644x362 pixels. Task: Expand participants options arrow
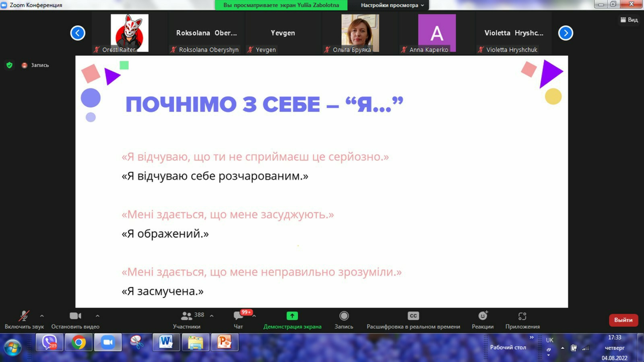(x=212, y=316)
